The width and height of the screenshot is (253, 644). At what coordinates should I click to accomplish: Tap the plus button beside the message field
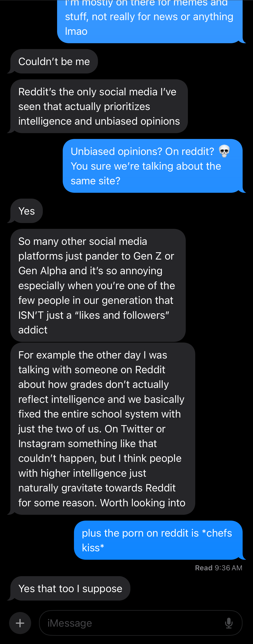[x=20, y=623]
